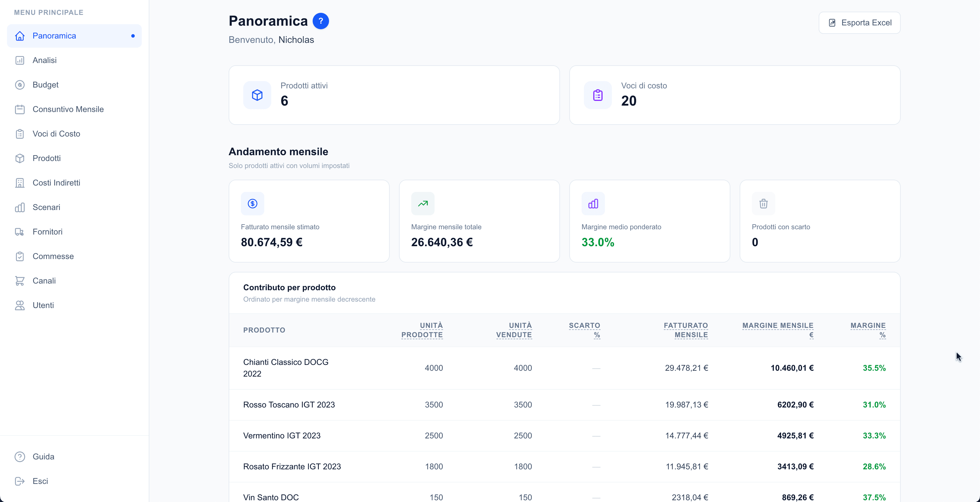Screen dimensions: 980x502
Task: Click the Prodotti attivi count 6
Action: [284, 101]
